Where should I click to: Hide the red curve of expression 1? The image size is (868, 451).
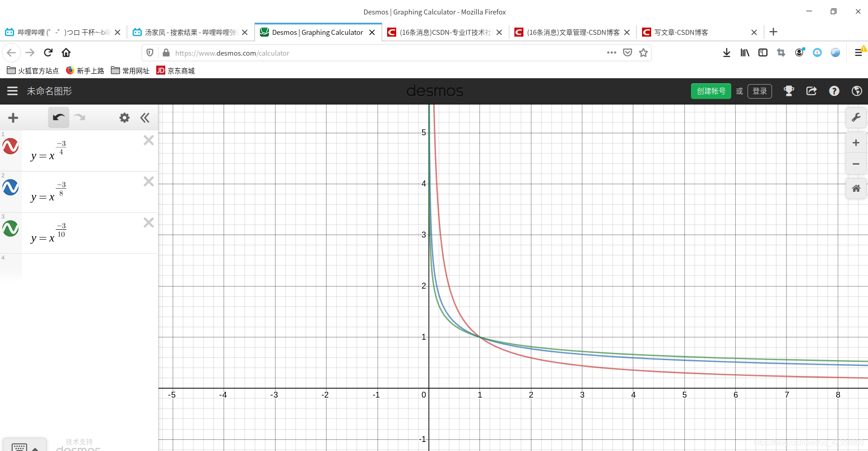pos(10,146)
